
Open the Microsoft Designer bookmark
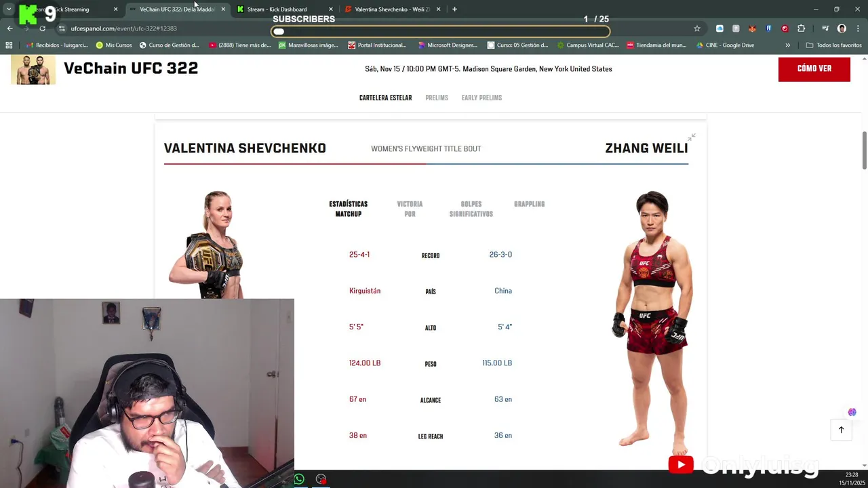pos(448,45)
